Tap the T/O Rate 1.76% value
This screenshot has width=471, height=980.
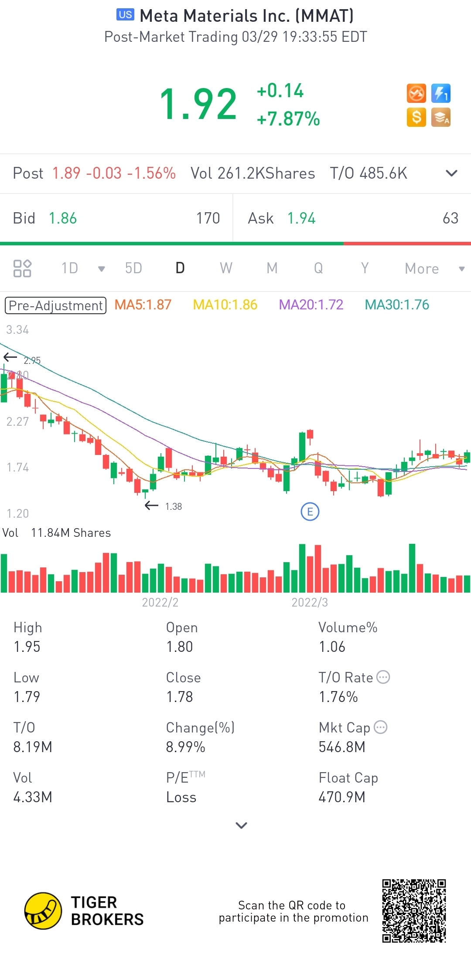(338, 697)
